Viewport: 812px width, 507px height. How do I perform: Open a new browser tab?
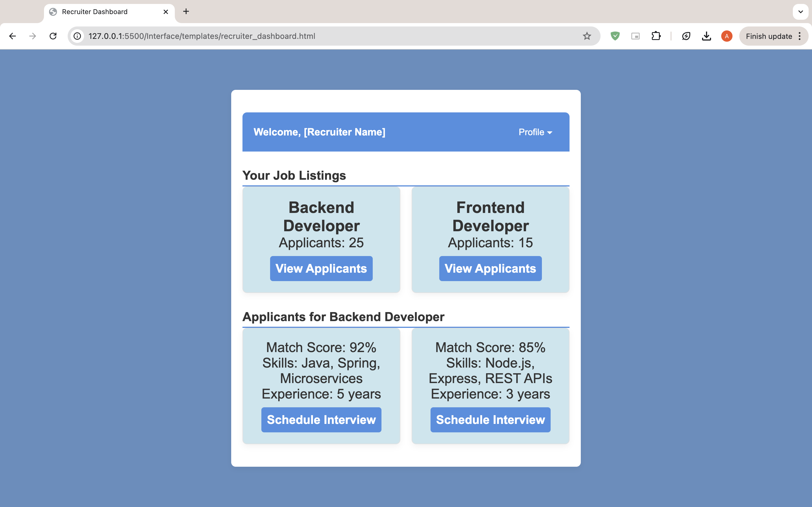(x=186, y=12)
